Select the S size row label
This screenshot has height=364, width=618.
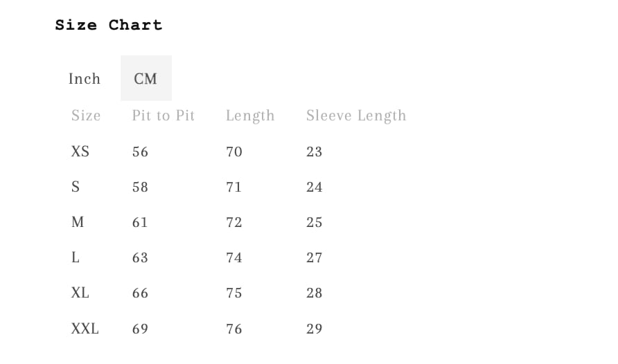coord(76,187)
